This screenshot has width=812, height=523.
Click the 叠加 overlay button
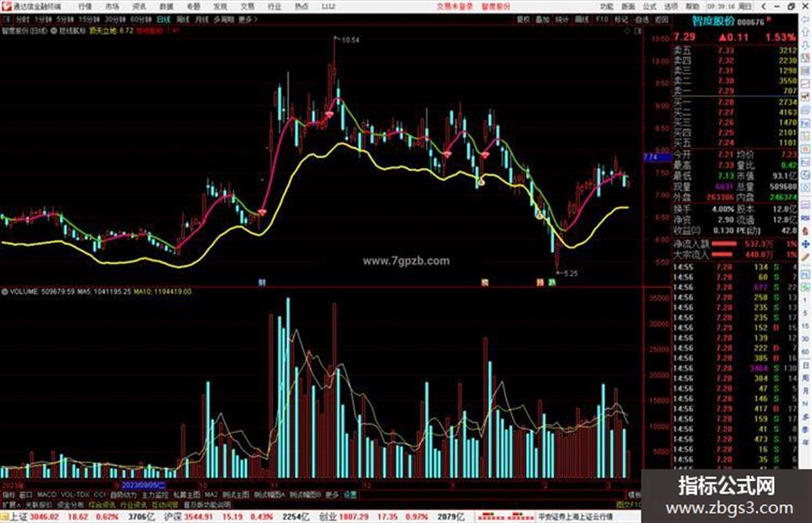[542, 19]
